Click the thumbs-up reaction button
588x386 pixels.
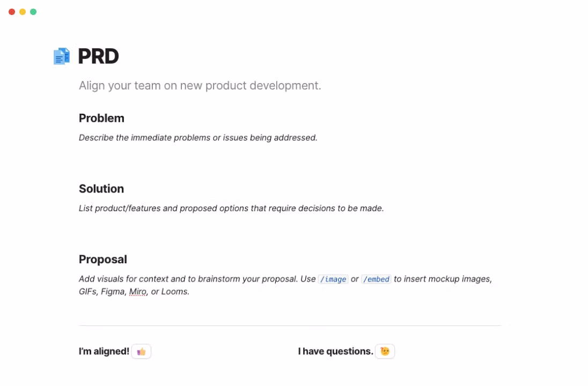click(x=141, y=352)
